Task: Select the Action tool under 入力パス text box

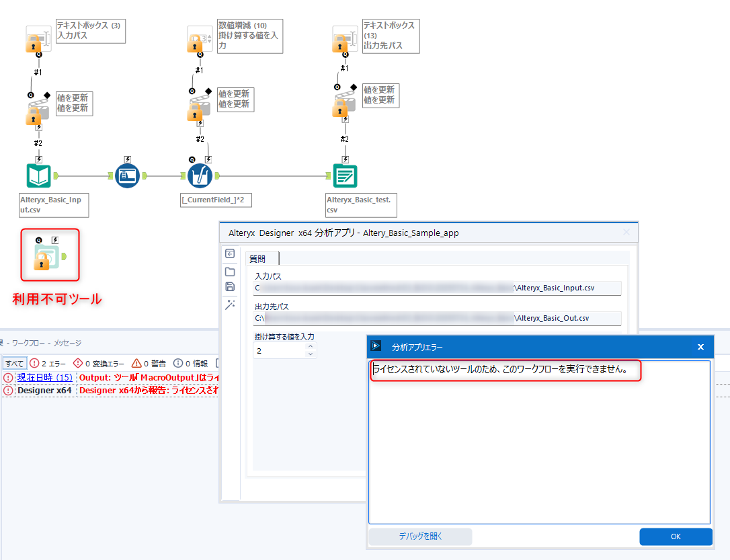Action: (x=37, y=112)
